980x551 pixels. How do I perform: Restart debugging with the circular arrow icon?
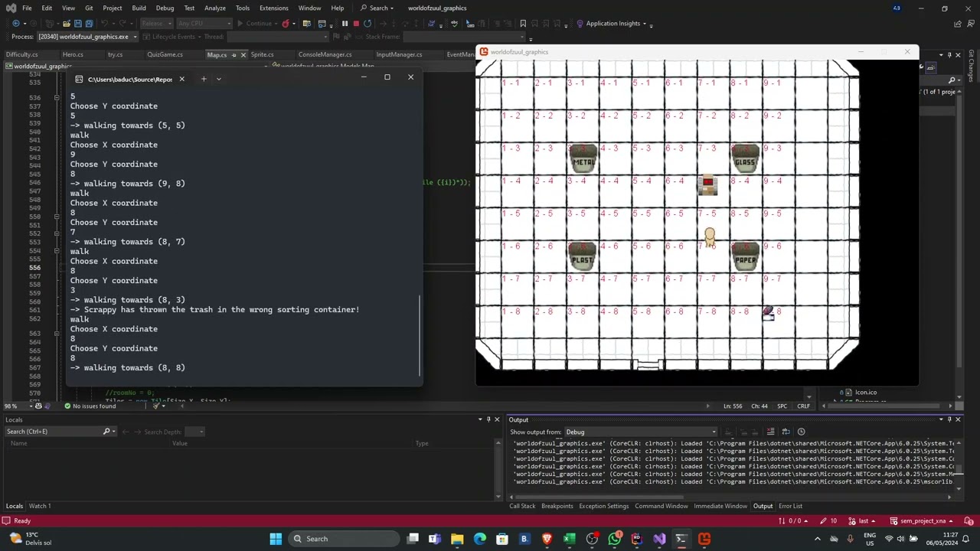click(367, 24)
